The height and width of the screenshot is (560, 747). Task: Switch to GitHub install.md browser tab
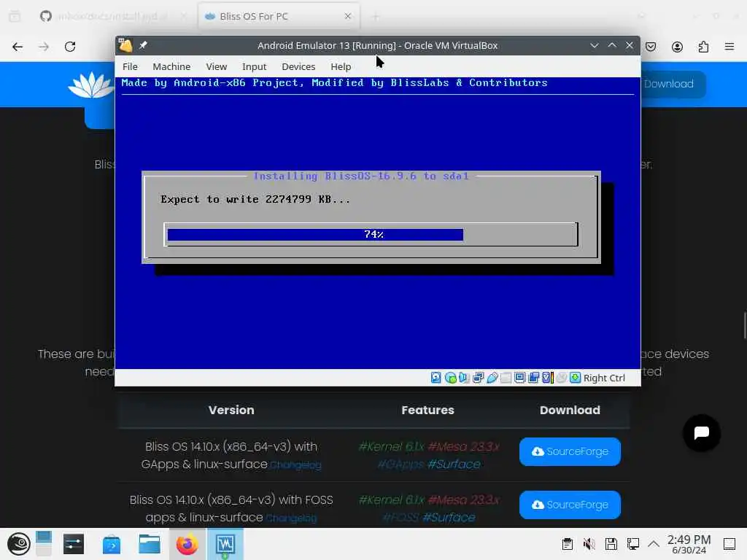tap(113, 16)
